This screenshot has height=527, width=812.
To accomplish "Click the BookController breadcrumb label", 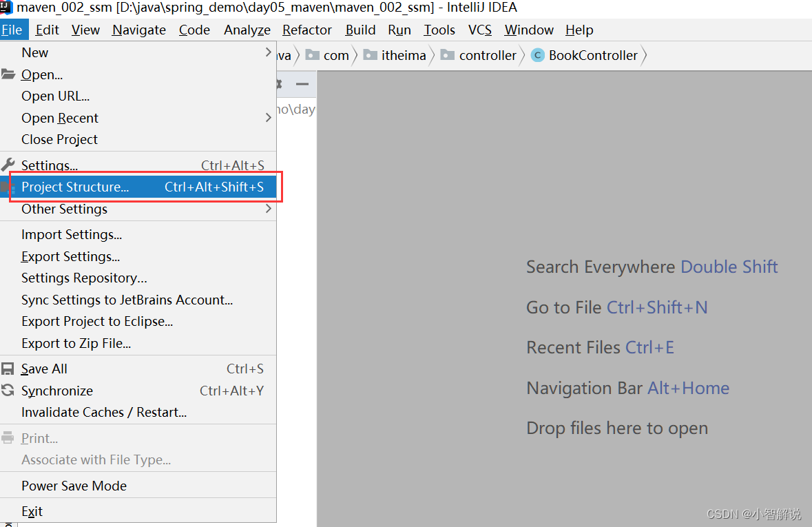I will point(593,55).
